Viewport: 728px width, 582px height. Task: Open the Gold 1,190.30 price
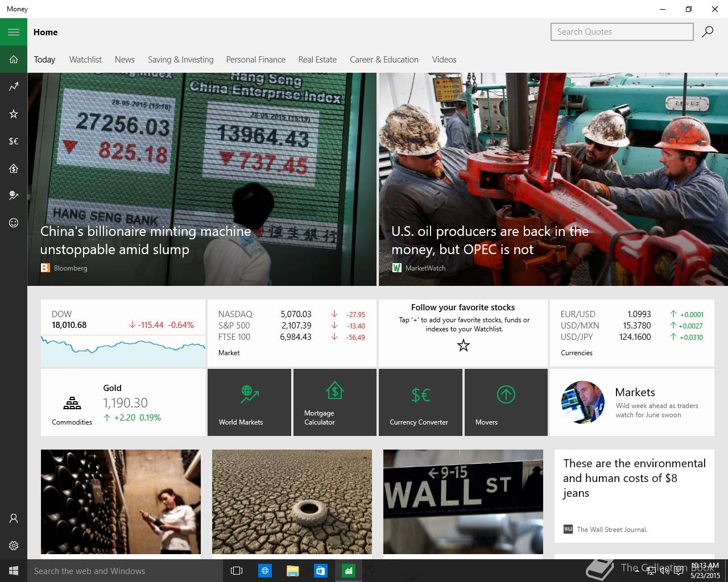pos(125,403)
